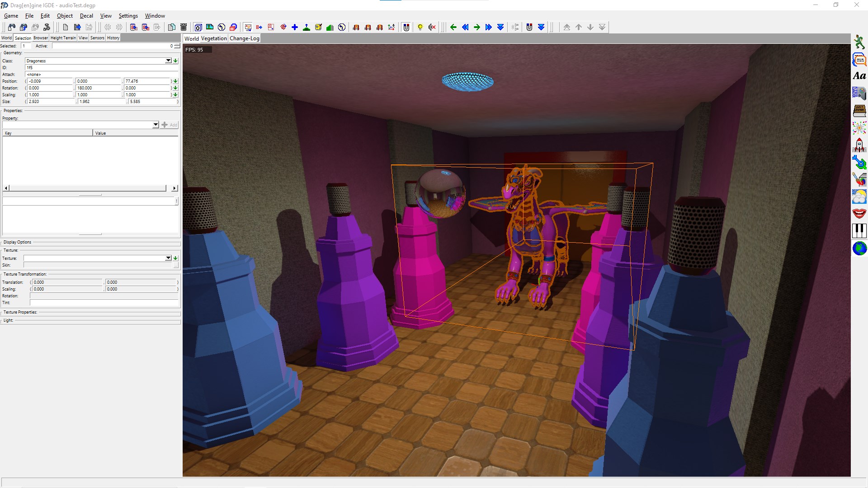Click the yellow light bulb toolbar icon
The width and height of the screenshot is (868, 488).
[x=420, y=27]
